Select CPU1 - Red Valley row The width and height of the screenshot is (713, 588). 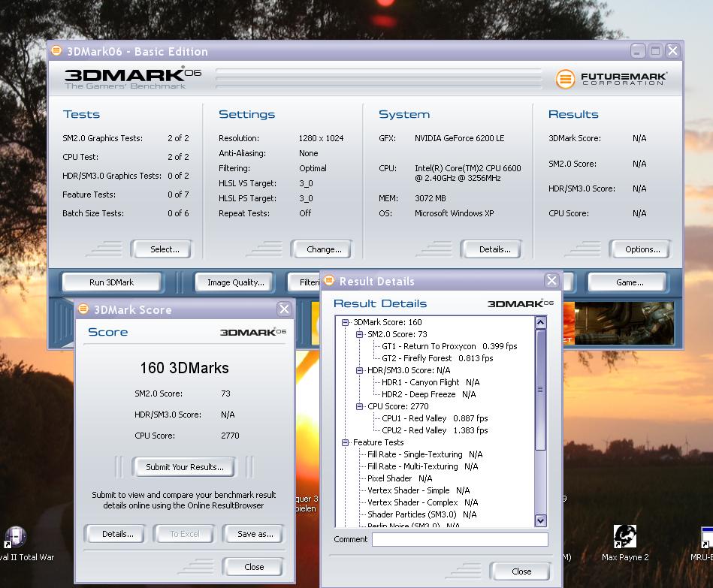pyautogui.click(x=435, y=418)
